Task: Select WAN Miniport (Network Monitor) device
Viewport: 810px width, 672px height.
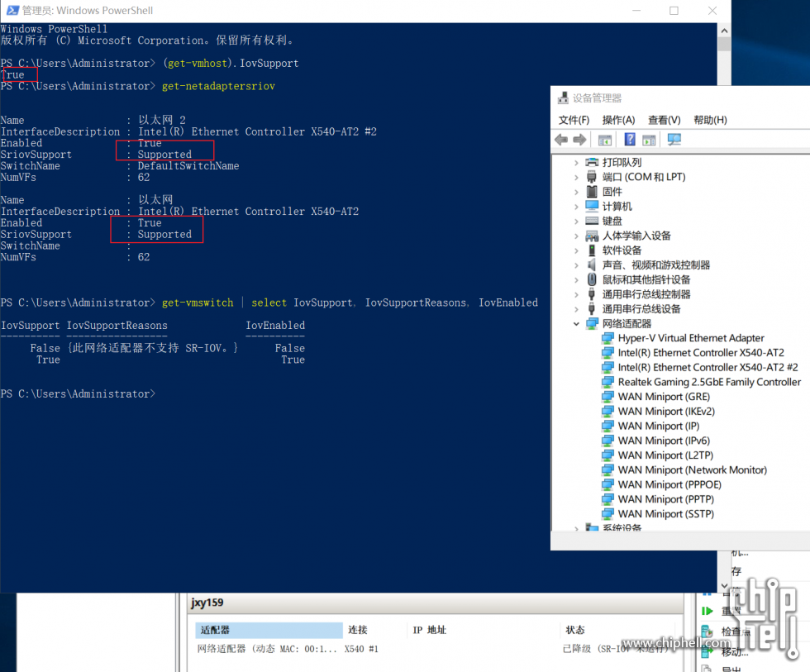Action: tap(693, 470)
